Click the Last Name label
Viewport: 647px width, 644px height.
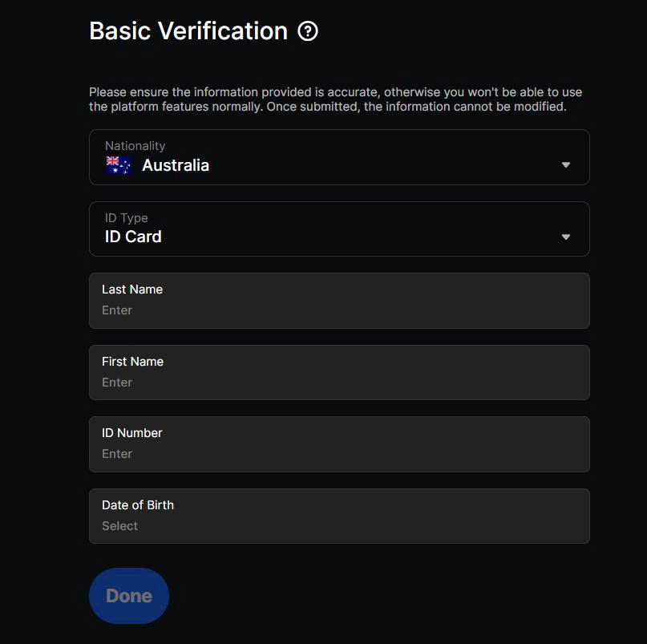tap(132, 290)
